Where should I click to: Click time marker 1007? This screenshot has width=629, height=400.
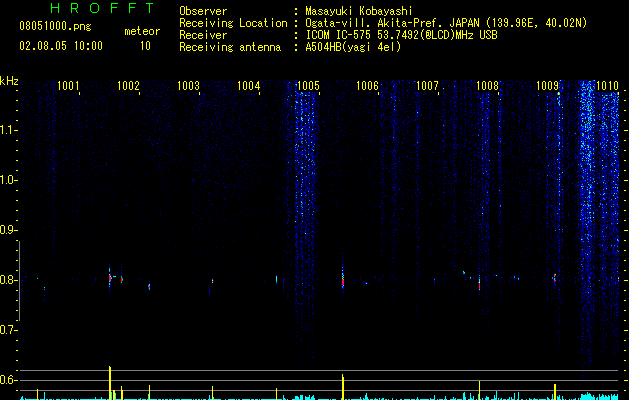427,86
